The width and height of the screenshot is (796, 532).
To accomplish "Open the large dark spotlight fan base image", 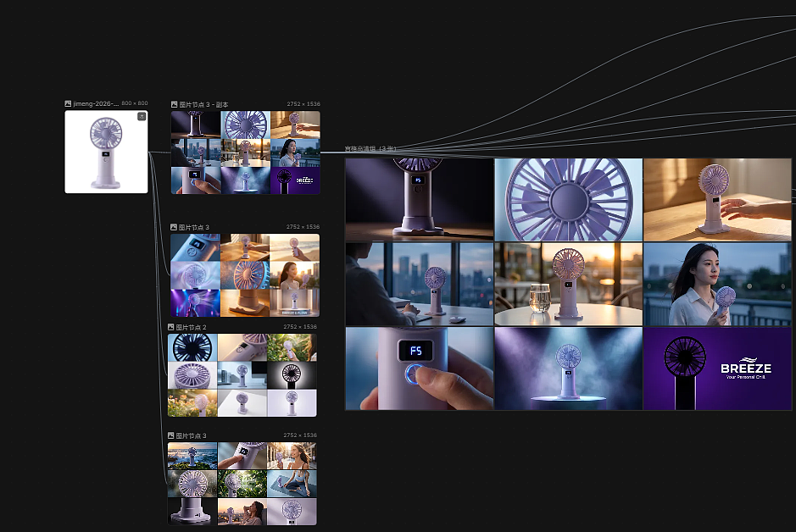I will click(420, 199).
